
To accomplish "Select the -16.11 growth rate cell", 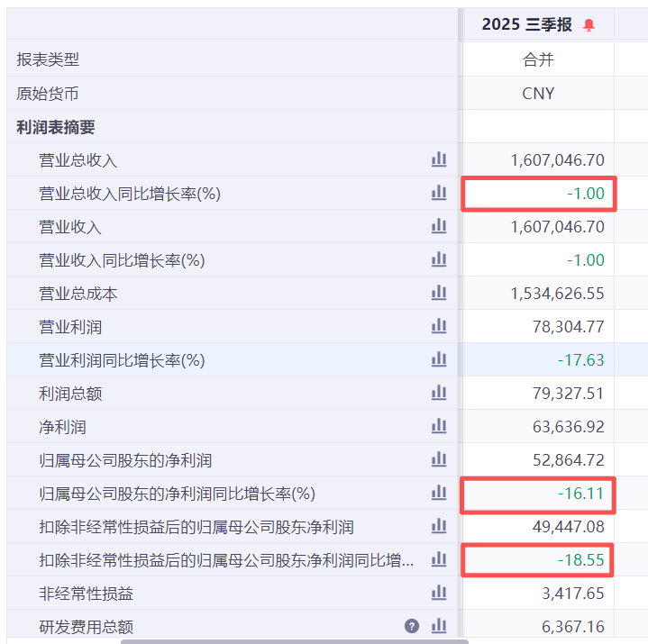I will click(580, 494).
